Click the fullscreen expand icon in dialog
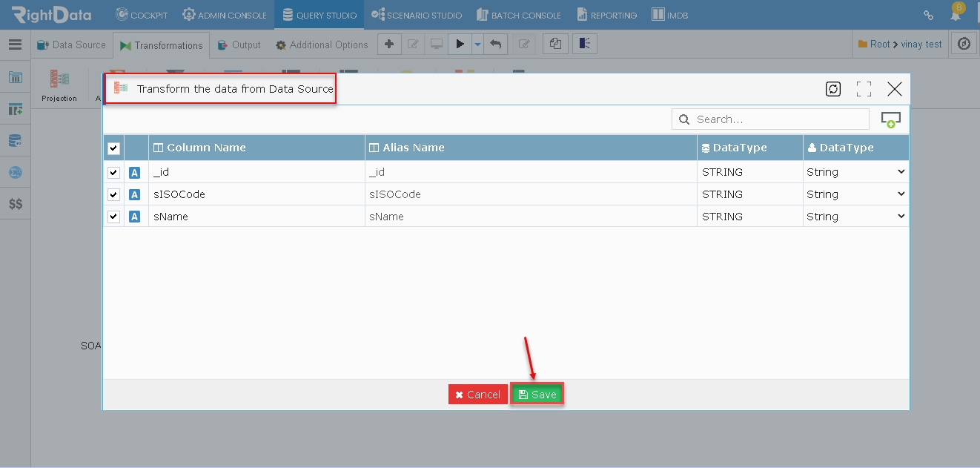 coord(864,89)
